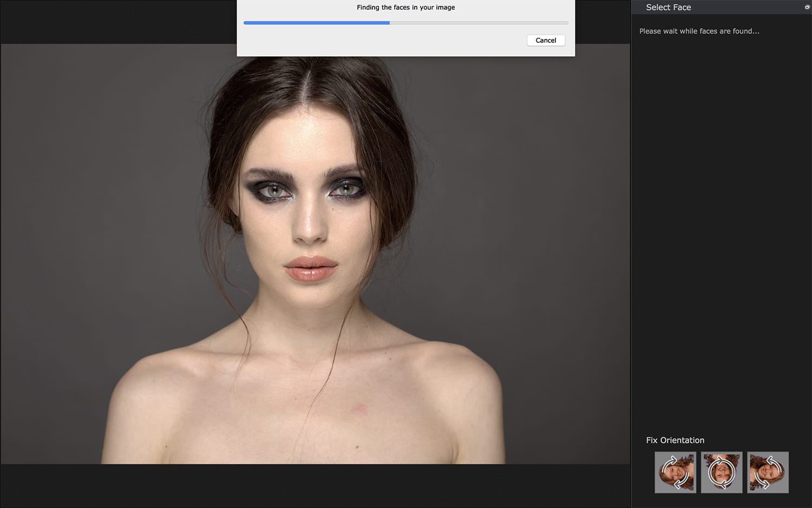Click the portrait photo preview

(x=315, y=253)
